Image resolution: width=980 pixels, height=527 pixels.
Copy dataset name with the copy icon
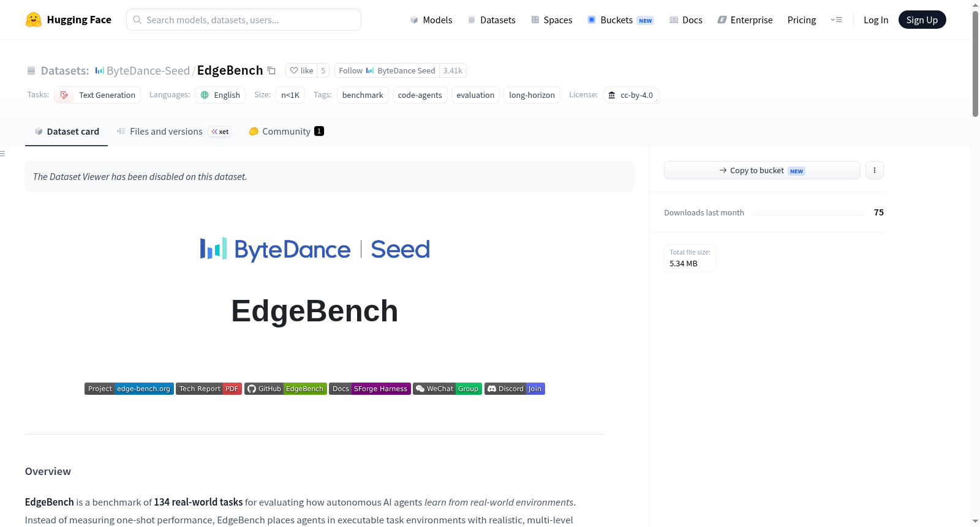coord(271,70)
